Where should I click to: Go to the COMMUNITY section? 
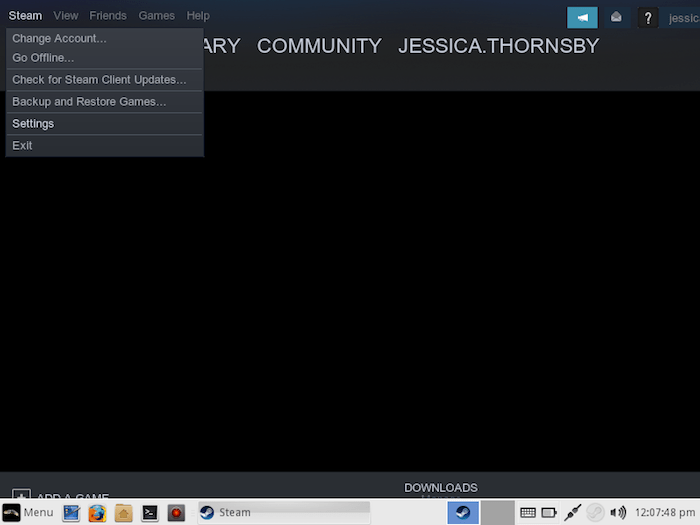coord(319,46)
